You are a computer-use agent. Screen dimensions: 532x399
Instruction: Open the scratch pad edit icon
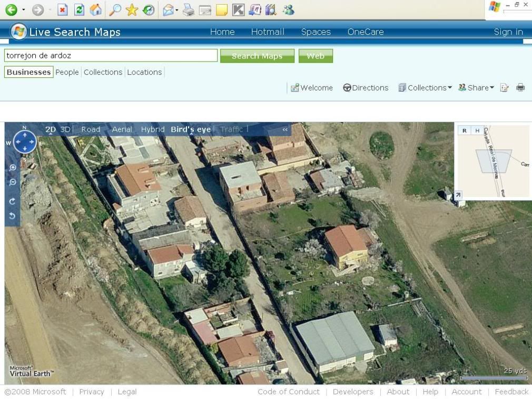[x=505, y=88]
